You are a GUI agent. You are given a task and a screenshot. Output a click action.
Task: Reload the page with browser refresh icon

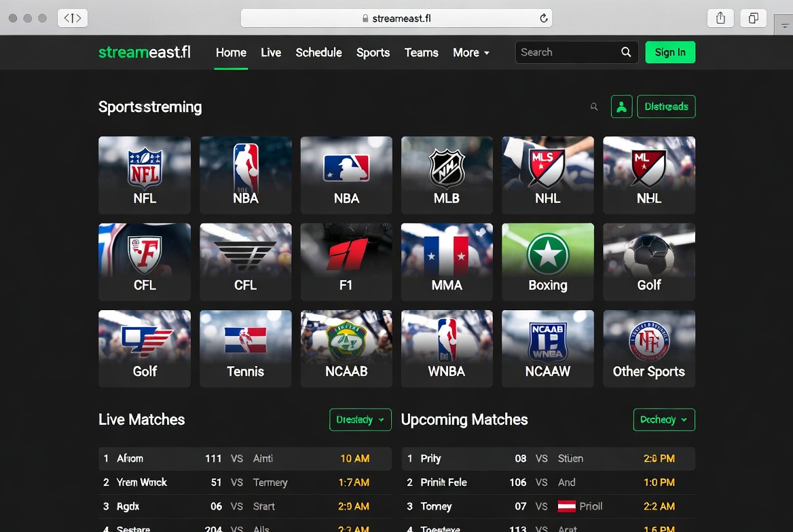click(x=544, y=18)
